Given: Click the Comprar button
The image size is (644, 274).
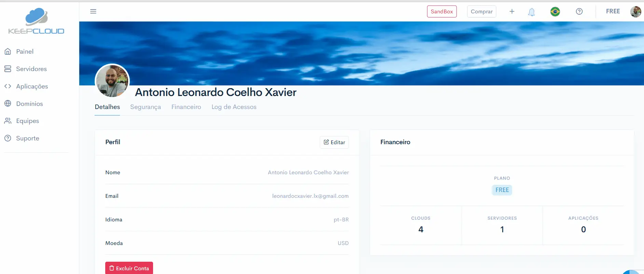Looking at the screenshot, I should 482,11.
